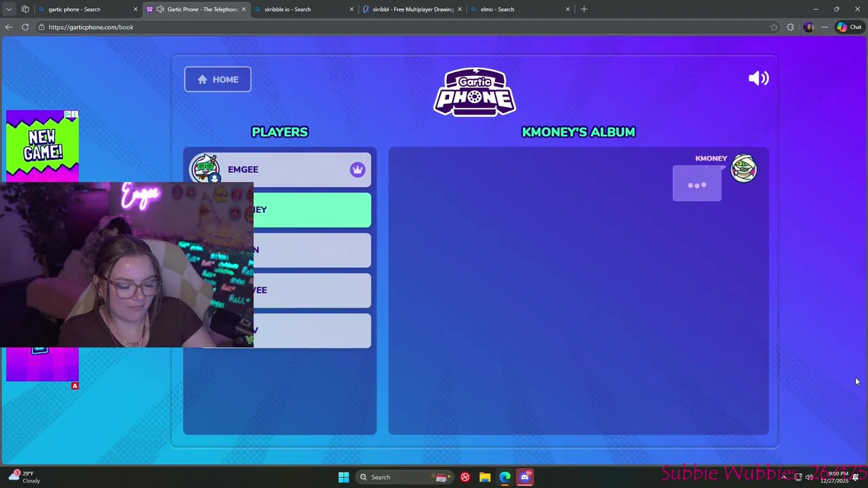
Task: Switch to the Gartic Phone - The Telephone tab
Action: pos(197,9)
